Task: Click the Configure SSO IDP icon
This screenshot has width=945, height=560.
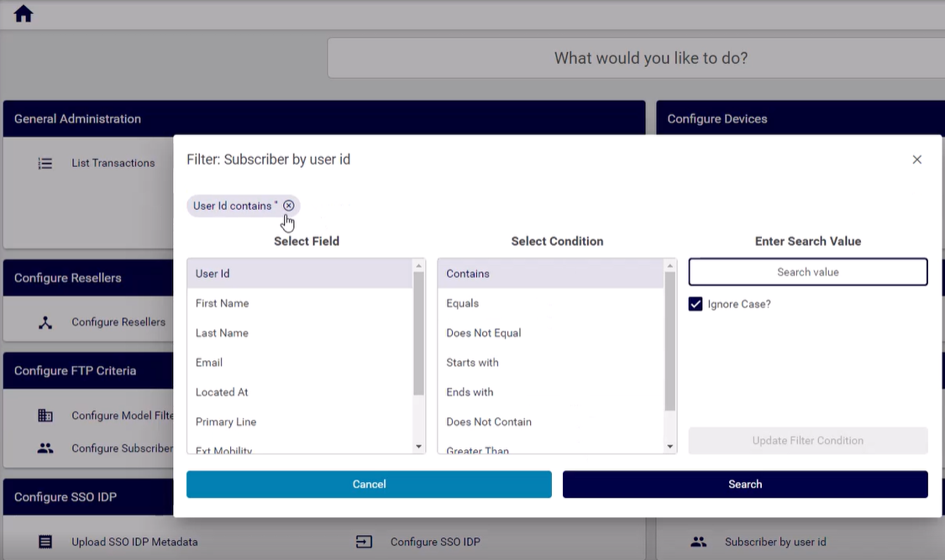Action: coord(364,542)
